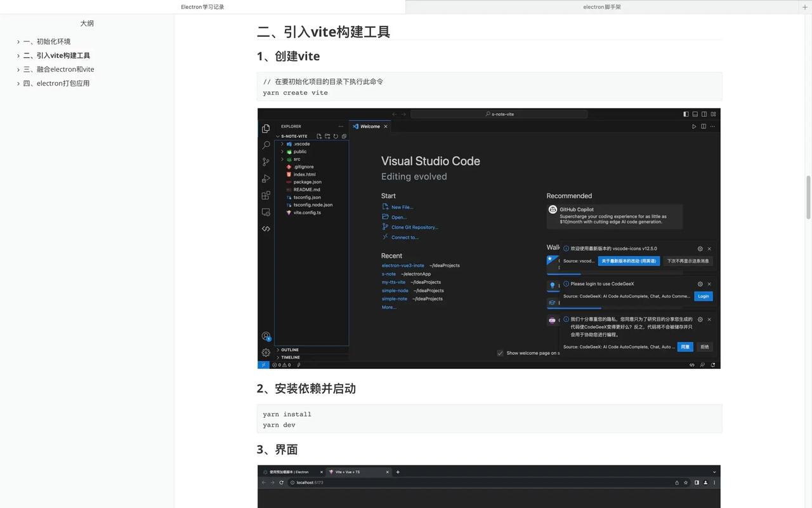The width and height of the screenshot is (812, 508).
Task: Click the plus button to add a document tab
Action: pos(805,7)
